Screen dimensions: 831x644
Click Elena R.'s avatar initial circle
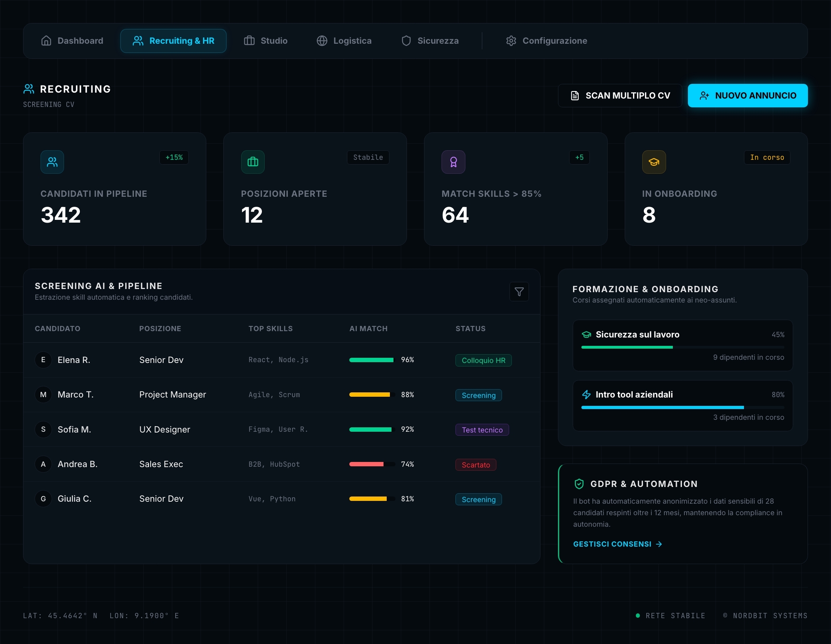43,360
